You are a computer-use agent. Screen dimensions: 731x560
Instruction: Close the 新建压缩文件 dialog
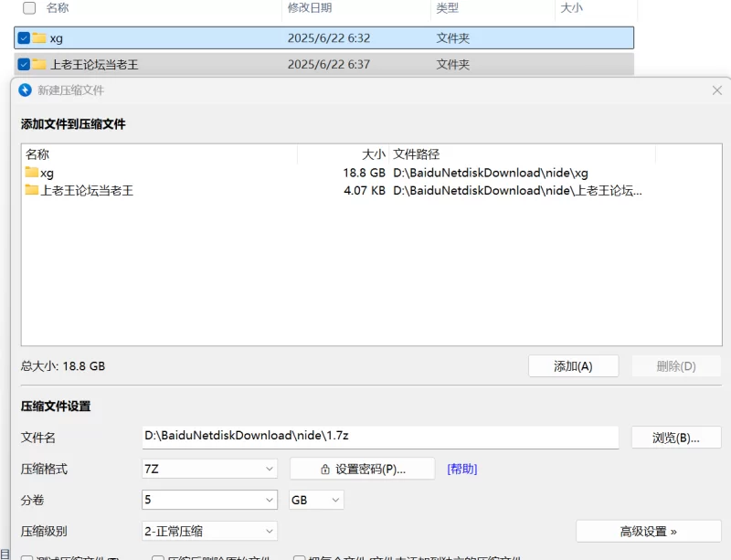click(717, 90)
